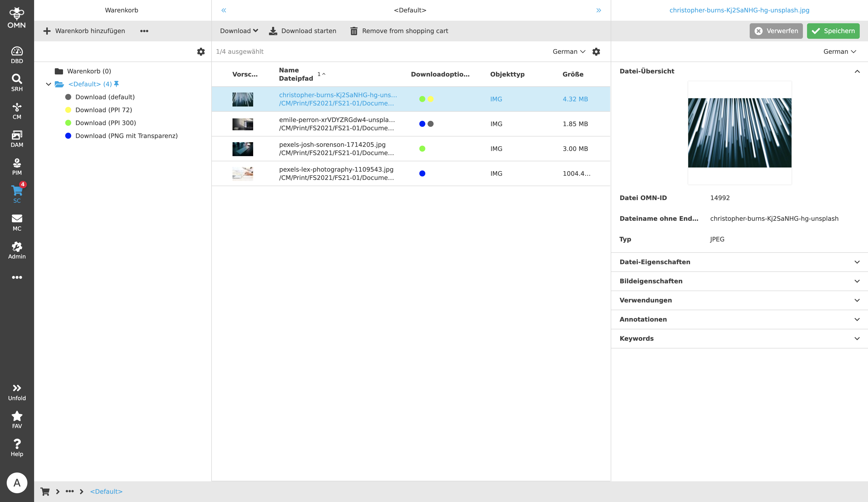Sort by Größe column header
Image resolution: width=868 pixels, height=502 pixels.
coord(573,74)
